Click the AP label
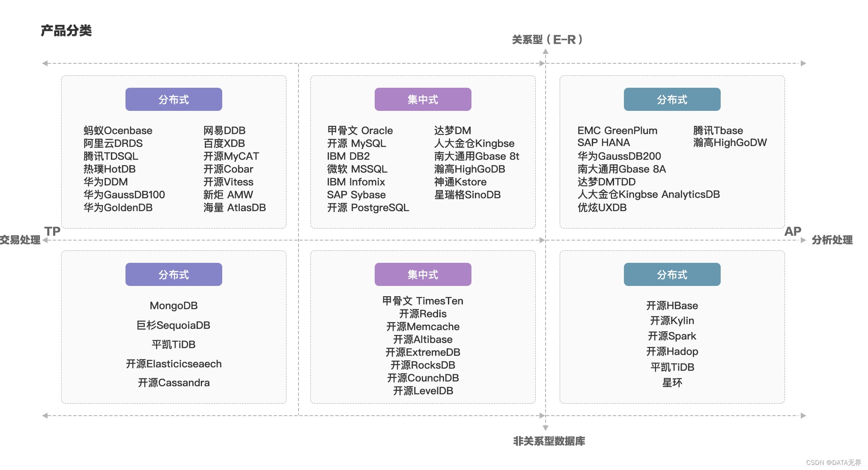 pos(793,231)
